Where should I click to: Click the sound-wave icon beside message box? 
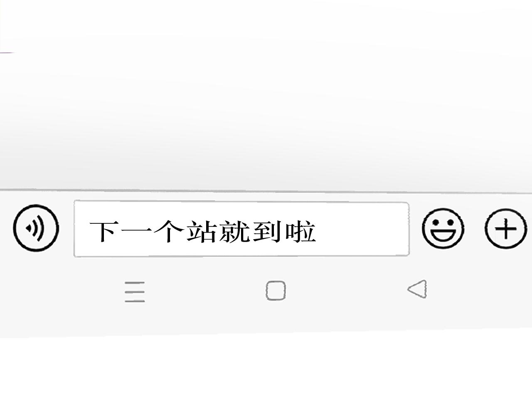(36, 228)
